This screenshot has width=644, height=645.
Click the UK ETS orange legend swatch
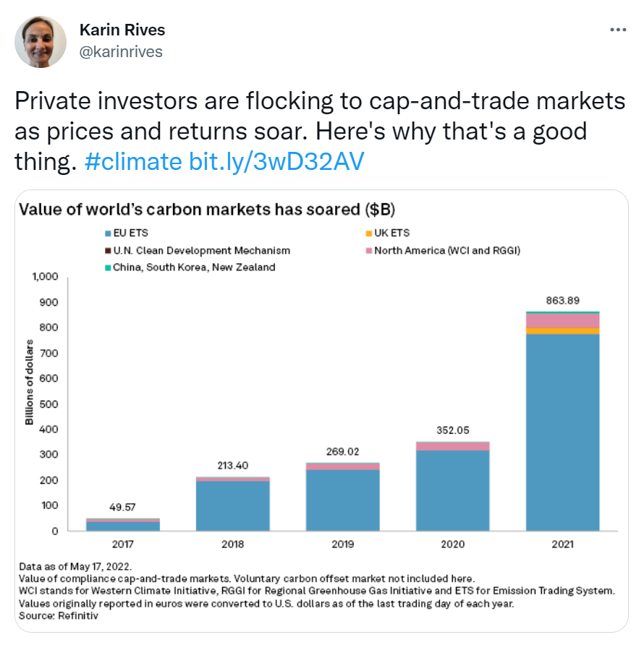click(x=368, y=234)
